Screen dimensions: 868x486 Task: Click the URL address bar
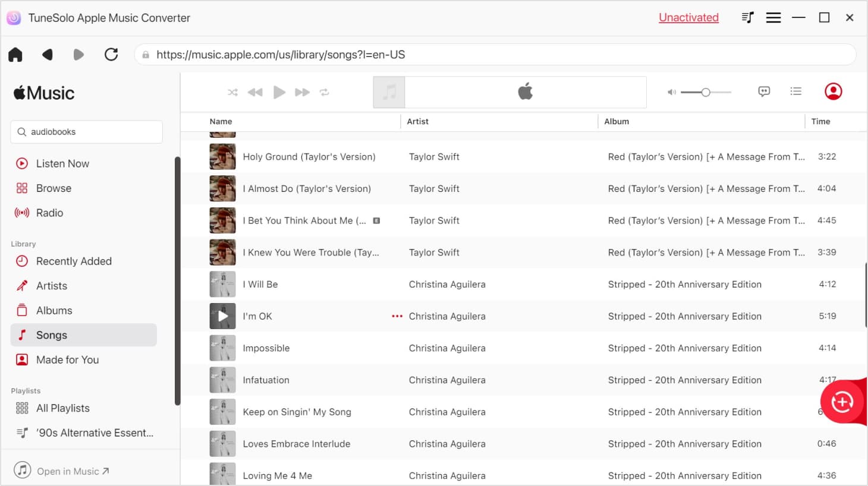click(495, 55)
